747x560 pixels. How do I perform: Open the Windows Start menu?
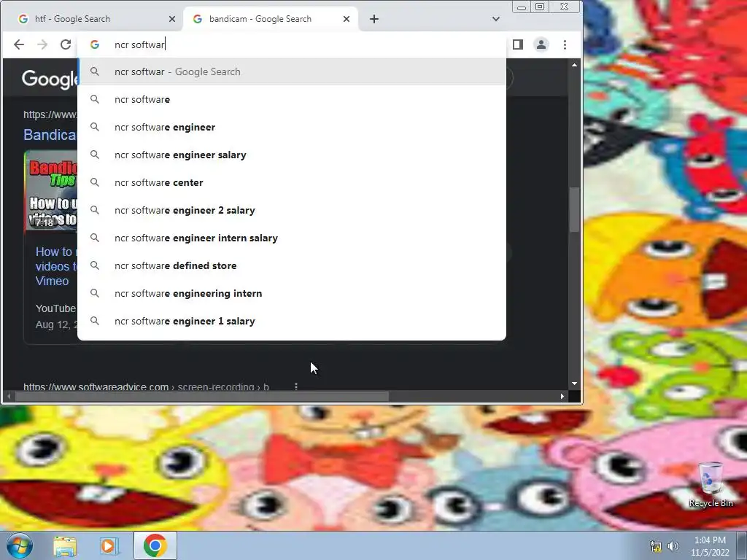click(19, 545)
